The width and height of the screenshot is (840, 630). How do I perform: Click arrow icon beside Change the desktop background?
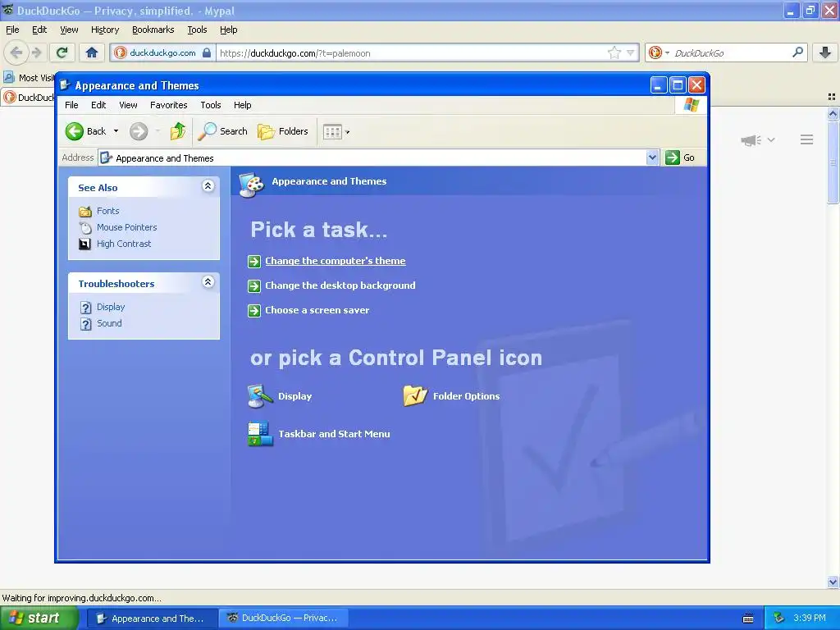(x=254, y=286)
